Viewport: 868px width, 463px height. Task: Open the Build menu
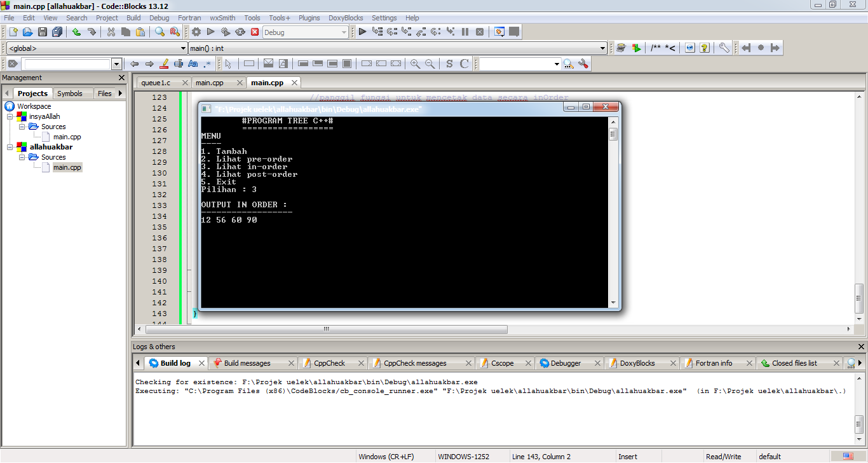click(133, 18)
